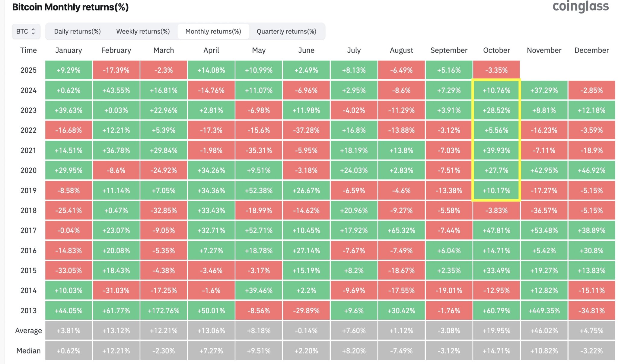The width and height of the screenshot is (618, 364).
Task: Open the BTC coin selector dropdown
Action: pyautogui.click(x=26, y=31)
